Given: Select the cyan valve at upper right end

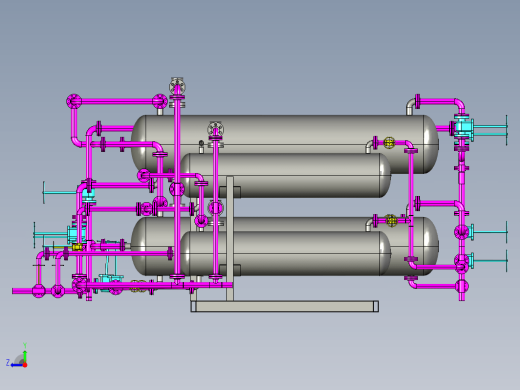Looking at the screenshot, I should pos(464,127).
